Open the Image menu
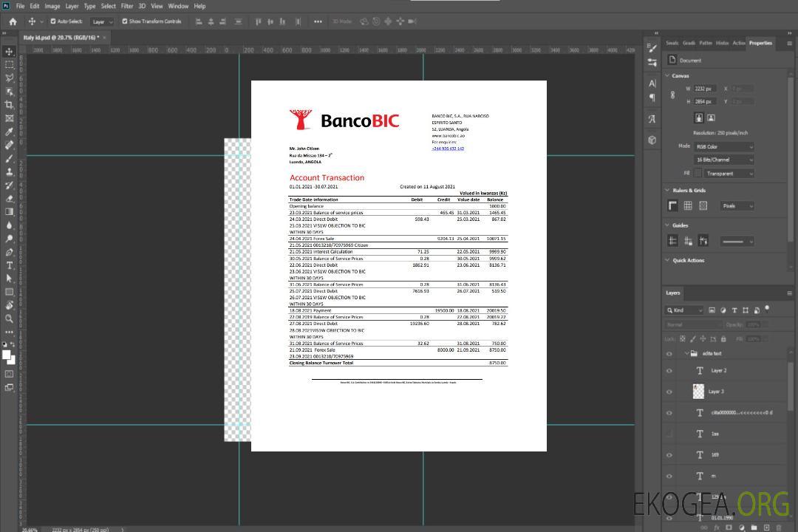798x532 pixels. (52, 6)
